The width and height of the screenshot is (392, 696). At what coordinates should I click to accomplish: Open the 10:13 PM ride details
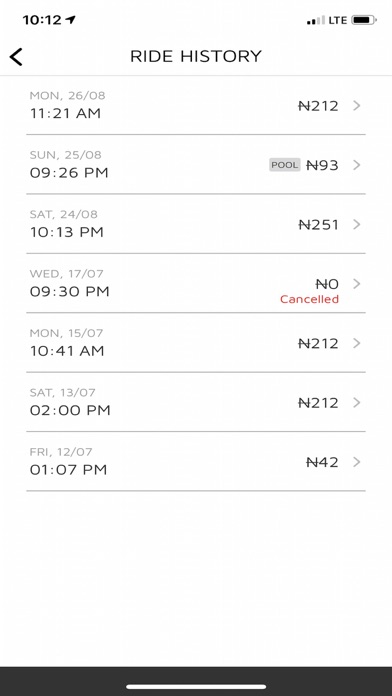point(196,224)
